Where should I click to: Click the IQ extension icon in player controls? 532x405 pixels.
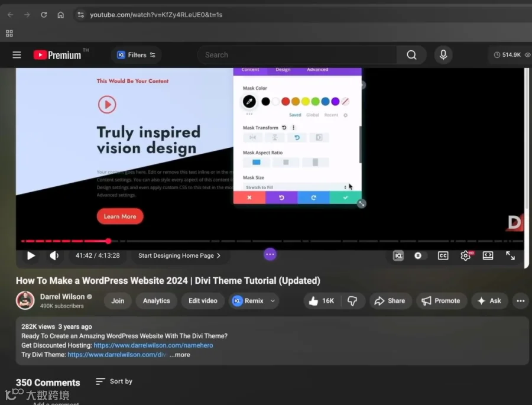[x=398, y=255]
